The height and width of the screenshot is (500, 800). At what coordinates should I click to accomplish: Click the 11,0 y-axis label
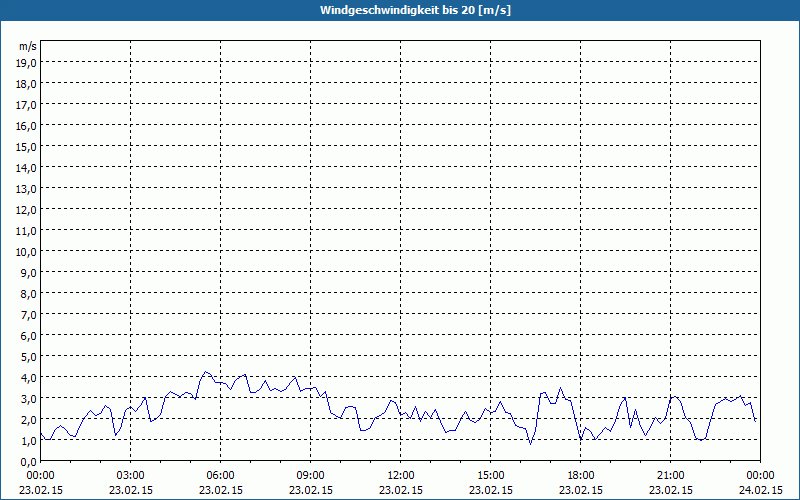28,231
